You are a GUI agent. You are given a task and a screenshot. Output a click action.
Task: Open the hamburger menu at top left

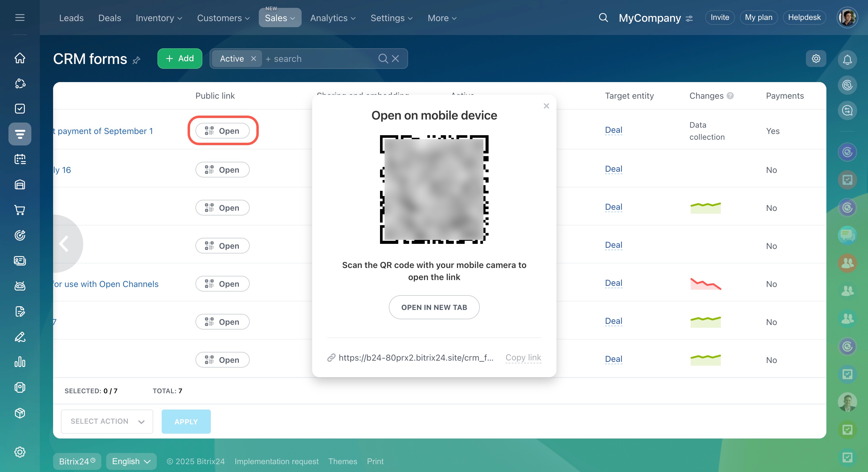point(20,18)
